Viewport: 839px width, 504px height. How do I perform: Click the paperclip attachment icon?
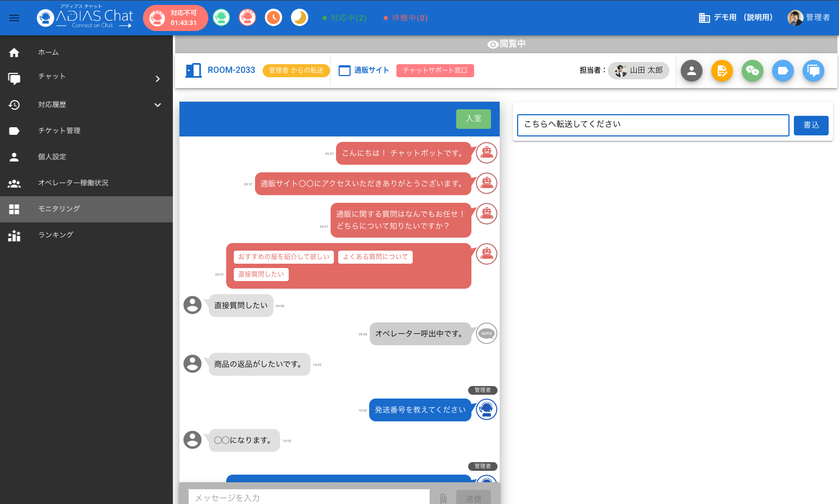click(x=443, y=498)
